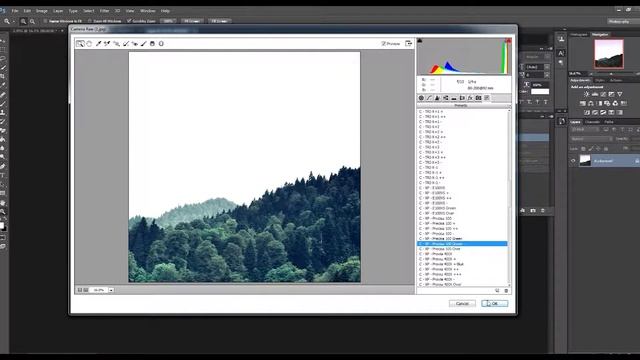The image size is (640, 360).
Task: Select the Adjustment Brush tool
Action: point(144,44)
